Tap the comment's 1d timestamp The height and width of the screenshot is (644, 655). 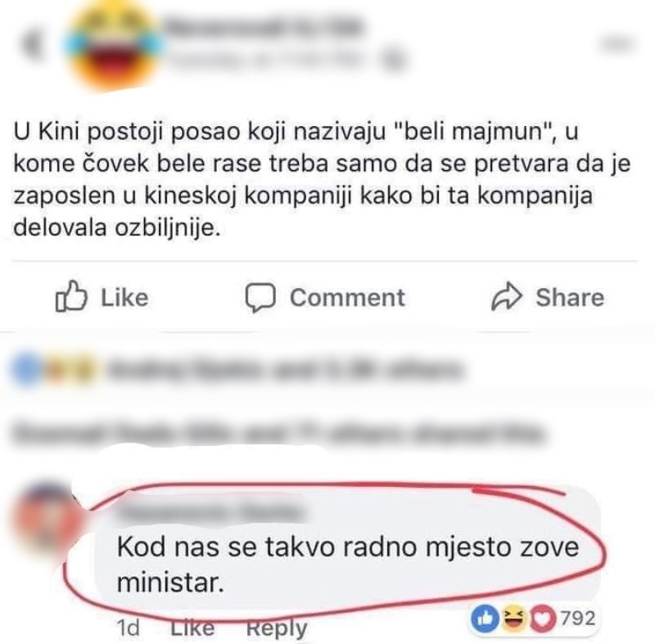pos(128,628)
